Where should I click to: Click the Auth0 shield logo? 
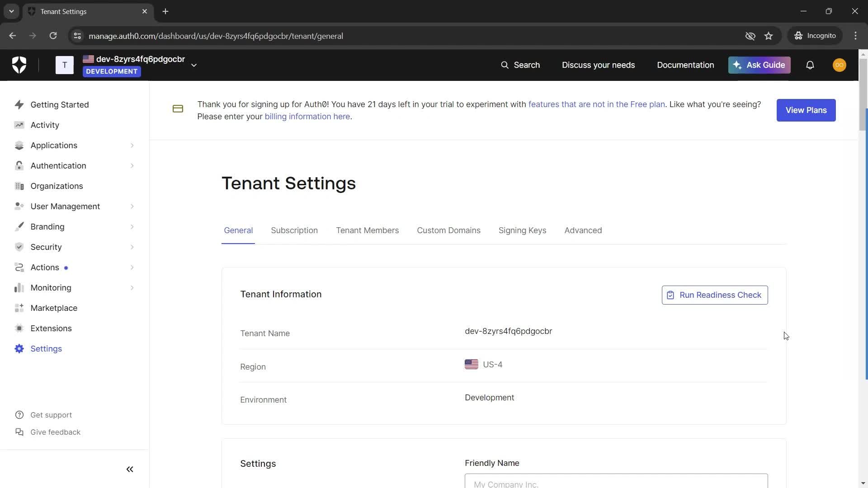(x=19, y=65)
